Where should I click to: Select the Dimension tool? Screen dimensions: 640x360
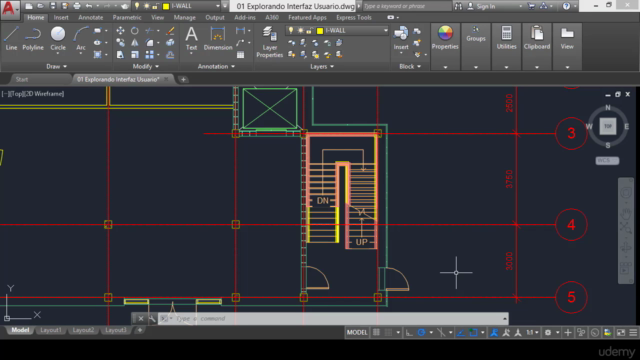[x=218, y=39]
